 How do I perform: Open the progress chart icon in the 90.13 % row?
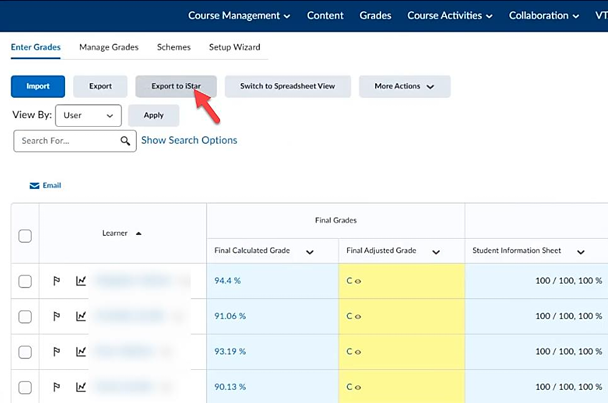pos(81,387)
